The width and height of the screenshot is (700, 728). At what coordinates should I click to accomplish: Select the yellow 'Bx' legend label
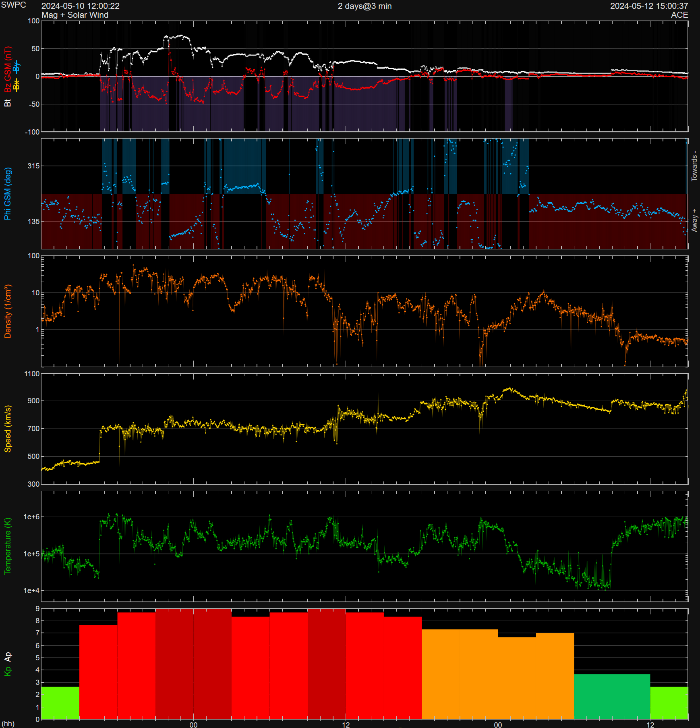pyautogui.click(x=16, y=85)
